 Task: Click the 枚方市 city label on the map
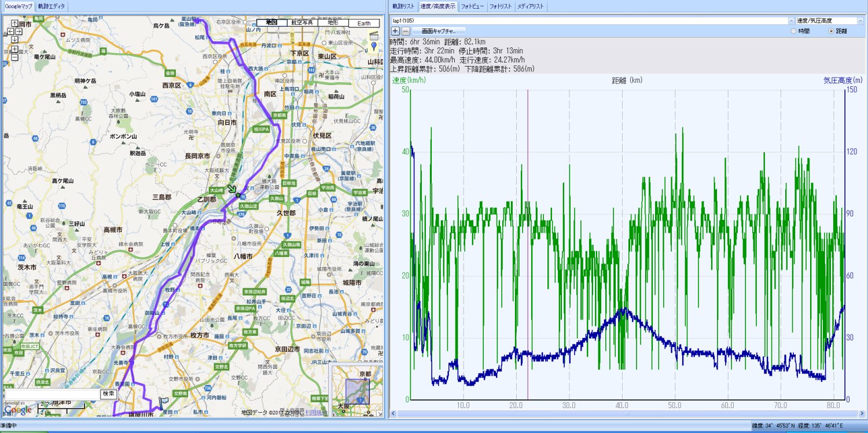click(199, 335)
